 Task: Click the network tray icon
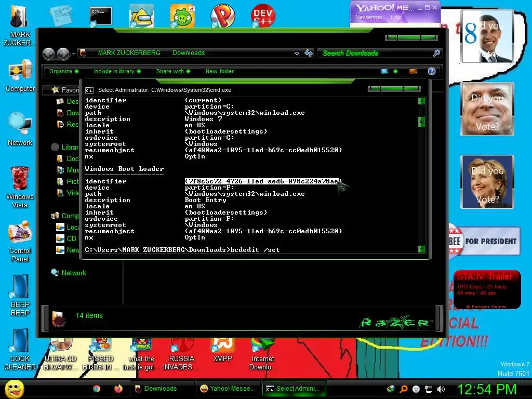(429, 389)
